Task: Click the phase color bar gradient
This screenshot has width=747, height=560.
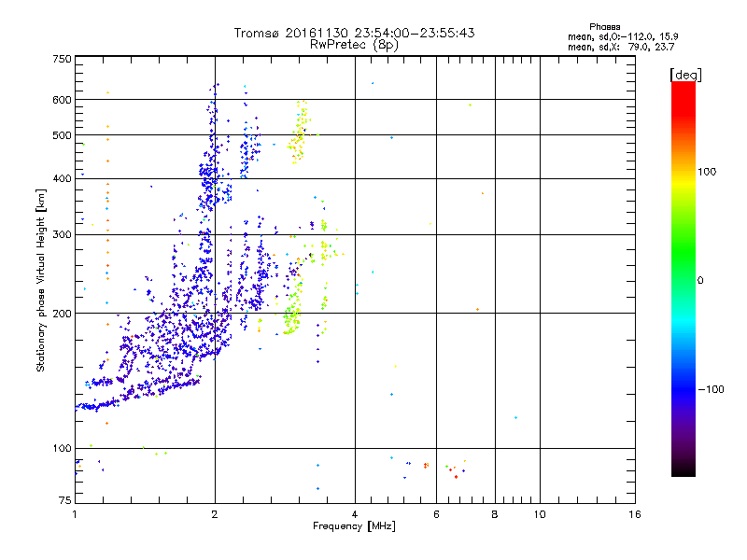Action: coord(684,279)
